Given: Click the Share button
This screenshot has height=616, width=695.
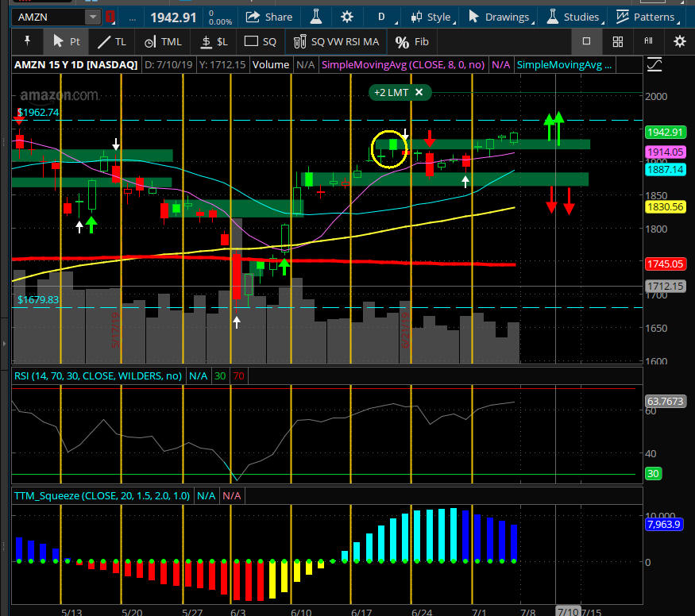Looking at the screenshot, I should [269, 17].
